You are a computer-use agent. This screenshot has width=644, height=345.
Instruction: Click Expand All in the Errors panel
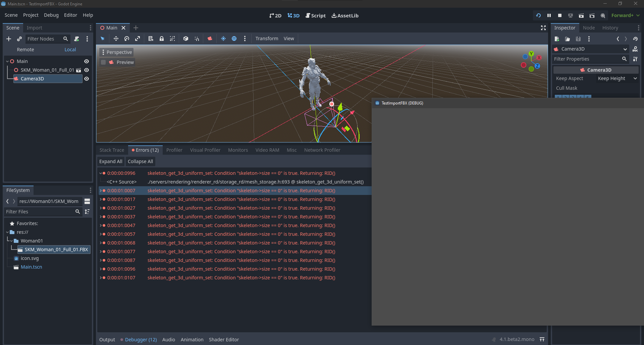pyautogui.click(x=110, y=161)
